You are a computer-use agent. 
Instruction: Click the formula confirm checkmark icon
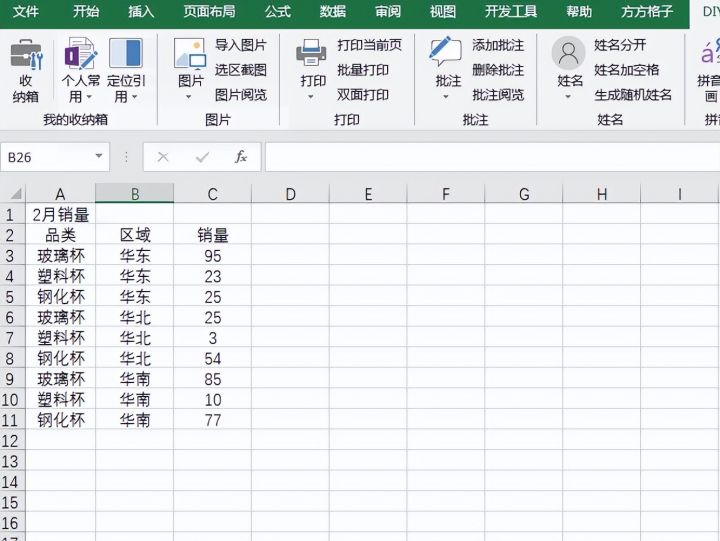(202, 157)
